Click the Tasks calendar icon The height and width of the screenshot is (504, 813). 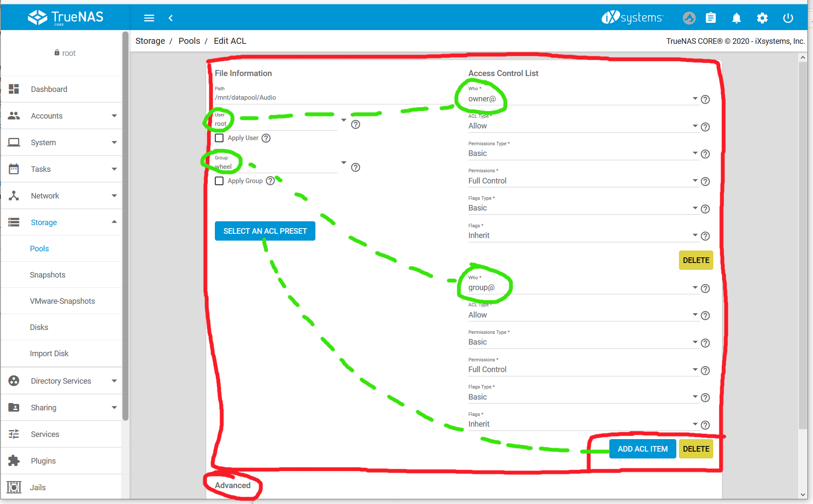pos(14,169)
